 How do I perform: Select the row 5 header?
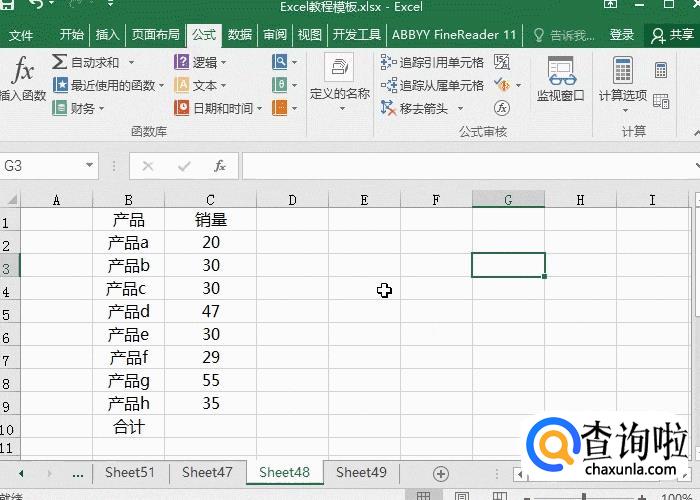[x=10, y=312]
